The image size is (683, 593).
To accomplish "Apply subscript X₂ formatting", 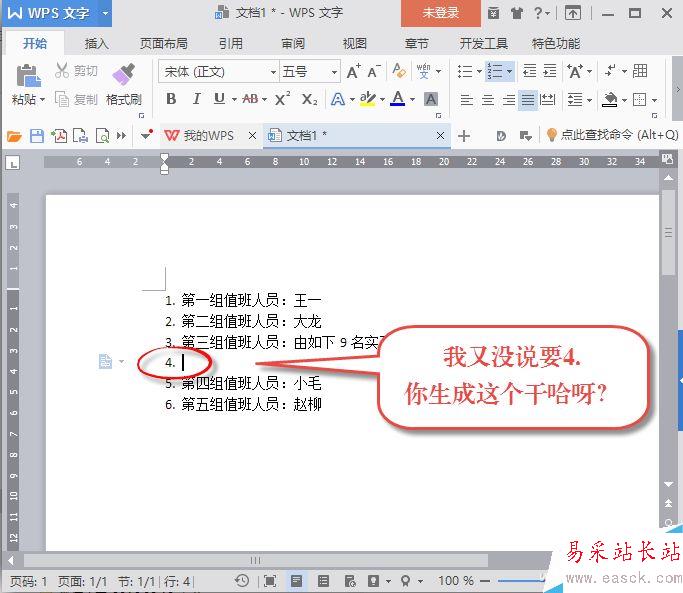I will 309,99.
